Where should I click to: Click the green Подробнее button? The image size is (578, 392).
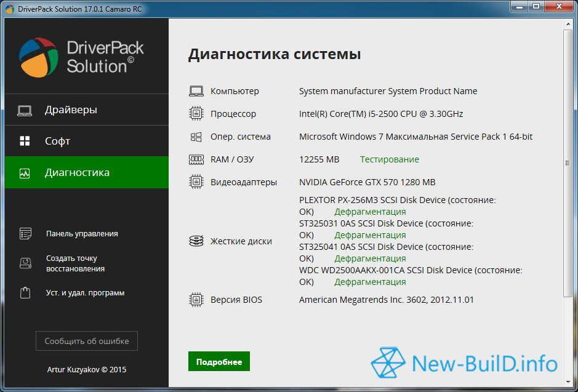(219, 362)
